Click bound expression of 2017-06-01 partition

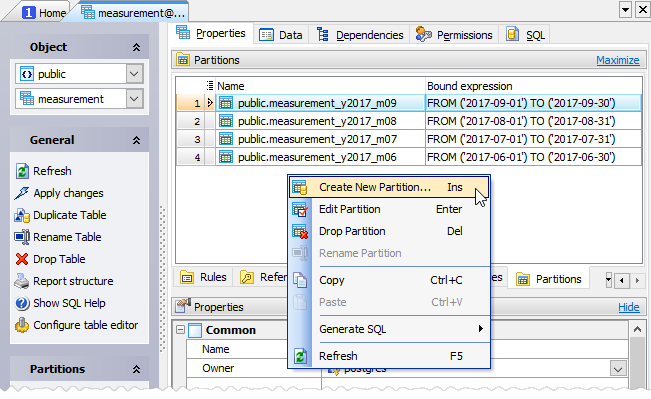click(x=521, y=157)
